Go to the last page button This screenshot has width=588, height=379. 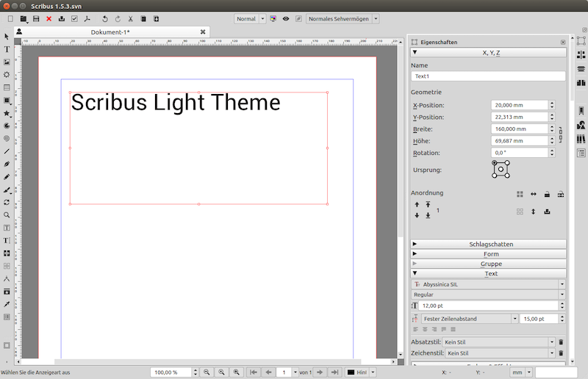click(x=334, y=372)
